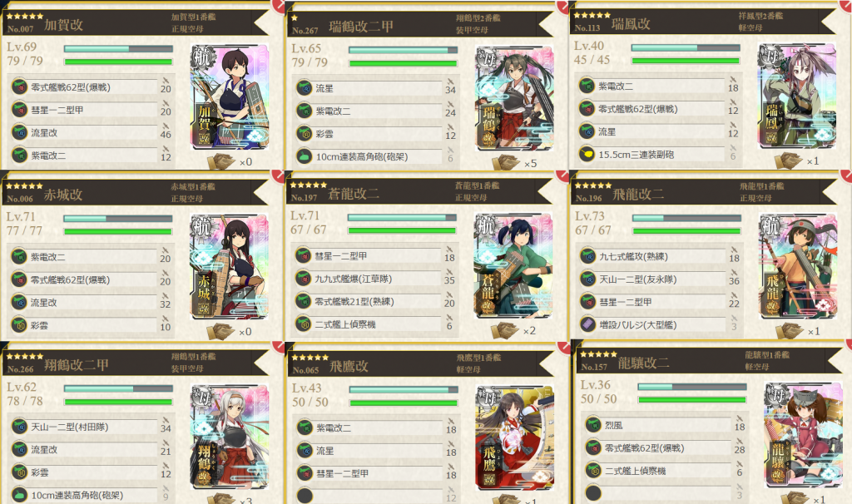Click the repair material box icon on 瑞鶴改二甲
The width and height of the screenshot is (852, 504).
coord(505,162)
